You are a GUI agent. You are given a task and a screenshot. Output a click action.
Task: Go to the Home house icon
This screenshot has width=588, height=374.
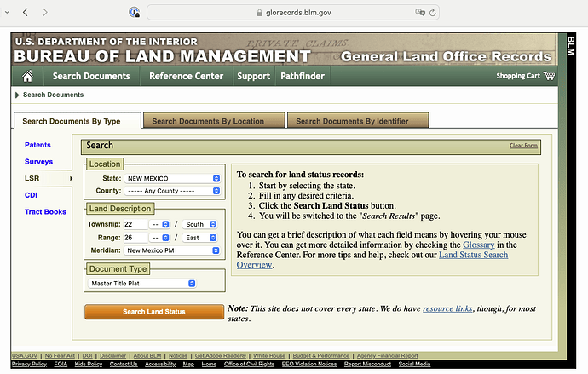point(27,76)
